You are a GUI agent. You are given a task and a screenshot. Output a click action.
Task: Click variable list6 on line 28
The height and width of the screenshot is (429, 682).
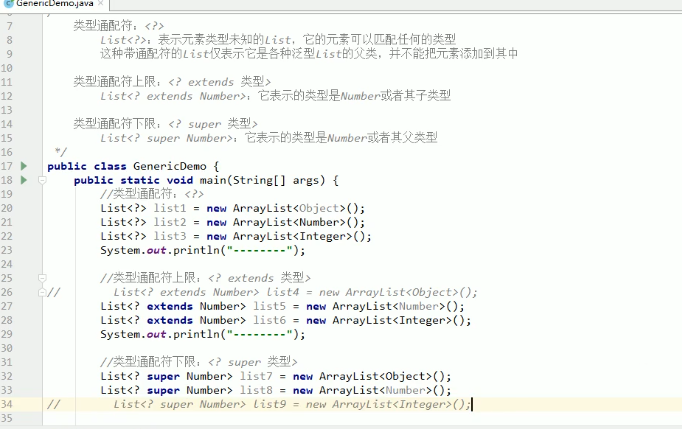270,320
